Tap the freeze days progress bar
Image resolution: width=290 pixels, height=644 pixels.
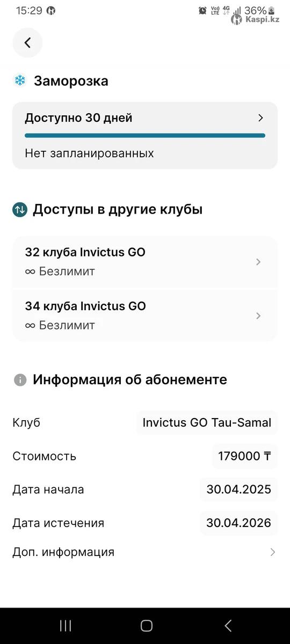pos(145,135)
